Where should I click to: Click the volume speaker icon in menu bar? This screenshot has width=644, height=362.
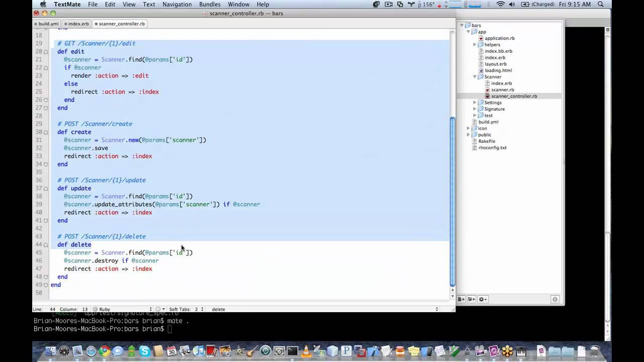512,4
